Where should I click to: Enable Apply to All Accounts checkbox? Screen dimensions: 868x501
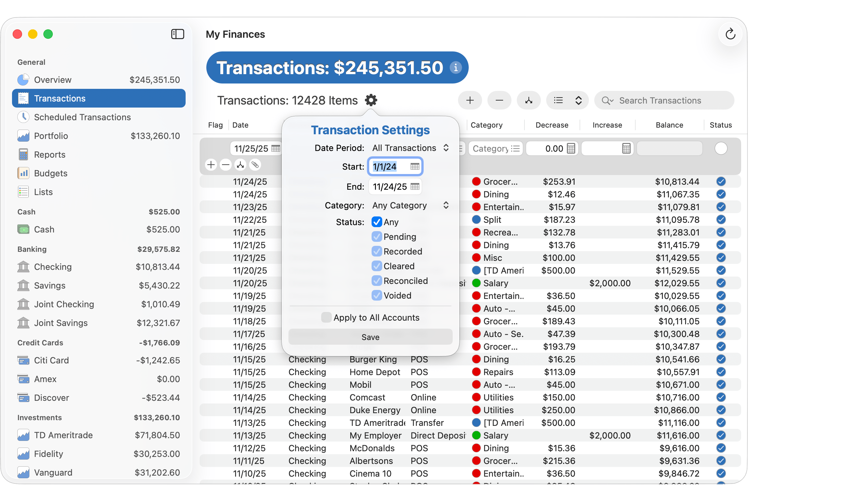[x=326, y=317]
